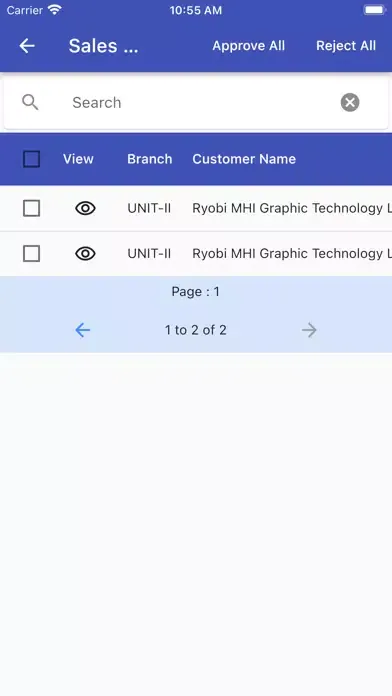Clear the search with the X icon
The image size is (392, 696).
(350, 103)
